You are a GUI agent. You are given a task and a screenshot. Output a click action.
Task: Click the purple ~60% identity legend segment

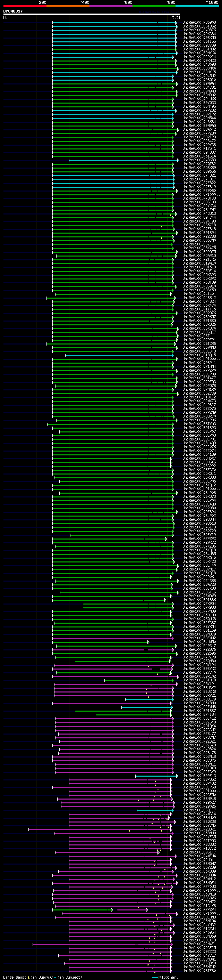pos(111,6)
